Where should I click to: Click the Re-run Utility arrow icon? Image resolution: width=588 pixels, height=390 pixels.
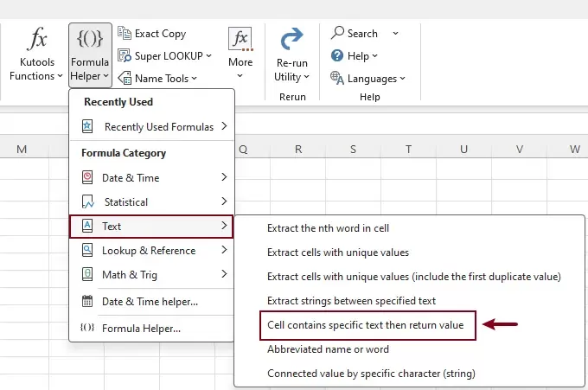291,39
